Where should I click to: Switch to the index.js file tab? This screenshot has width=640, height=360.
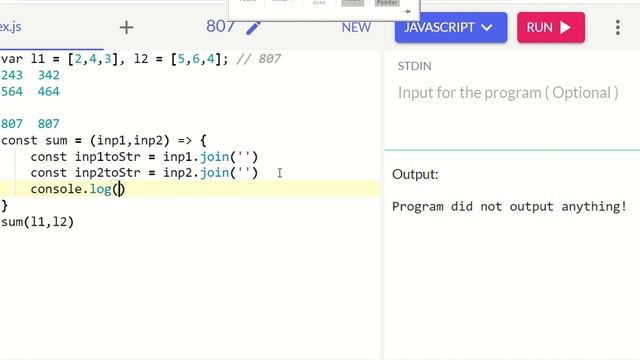coord(11,27)
